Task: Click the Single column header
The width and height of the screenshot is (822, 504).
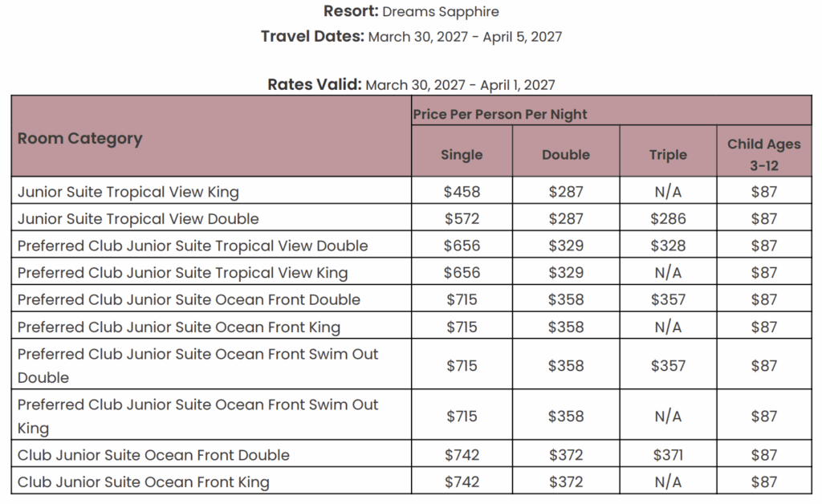Action: 462,155
